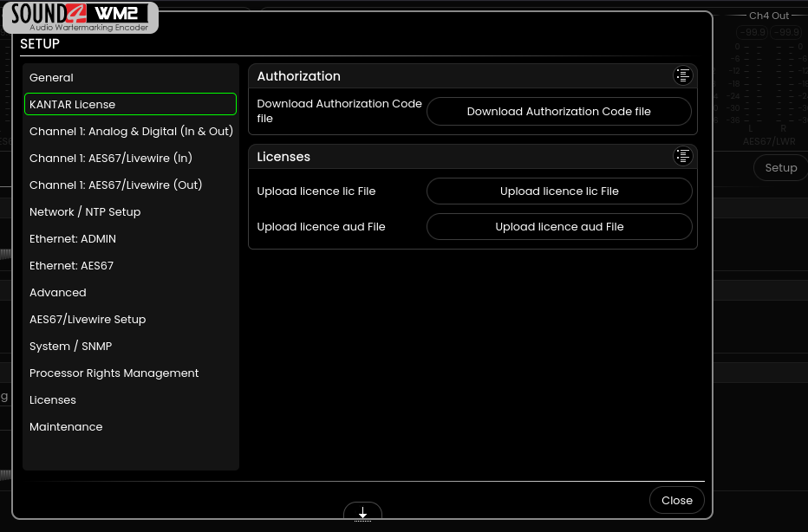Image resolution: width=808 pixels, height=532 pixels.
Task: Click the SOUND4 WM2 logo
Action: coord(81,17)
